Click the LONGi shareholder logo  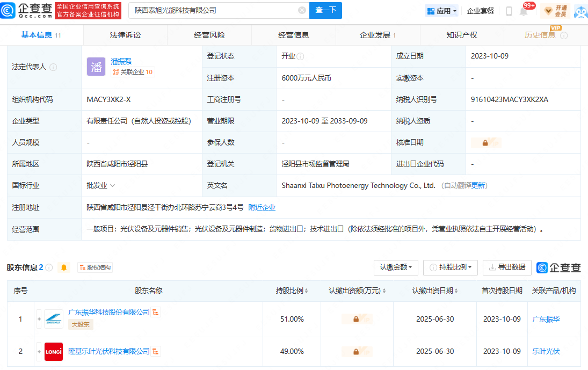(x=54, y=352)
